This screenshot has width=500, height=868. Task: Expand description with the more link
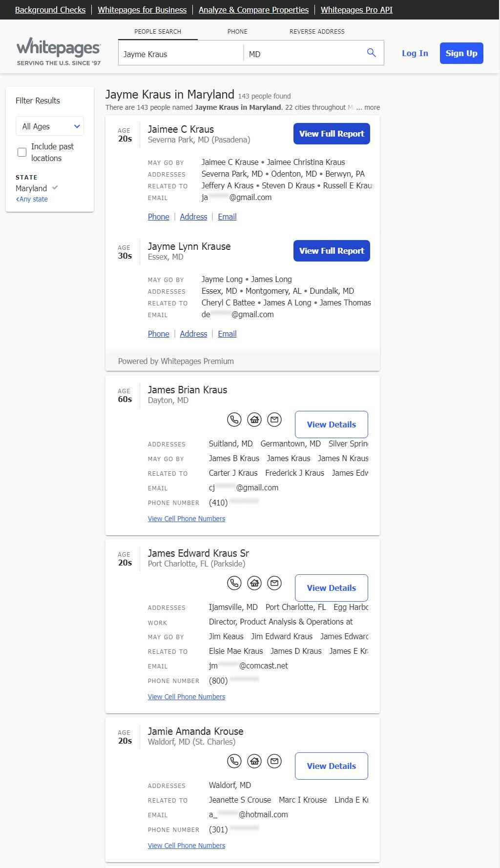[x=372, y=107]
